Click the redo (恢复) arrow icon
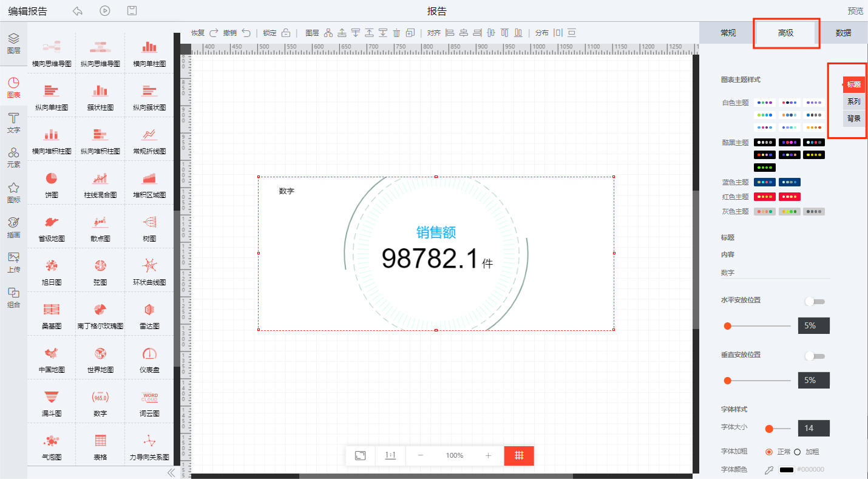868x479 pixels. (x=214, y=33)
